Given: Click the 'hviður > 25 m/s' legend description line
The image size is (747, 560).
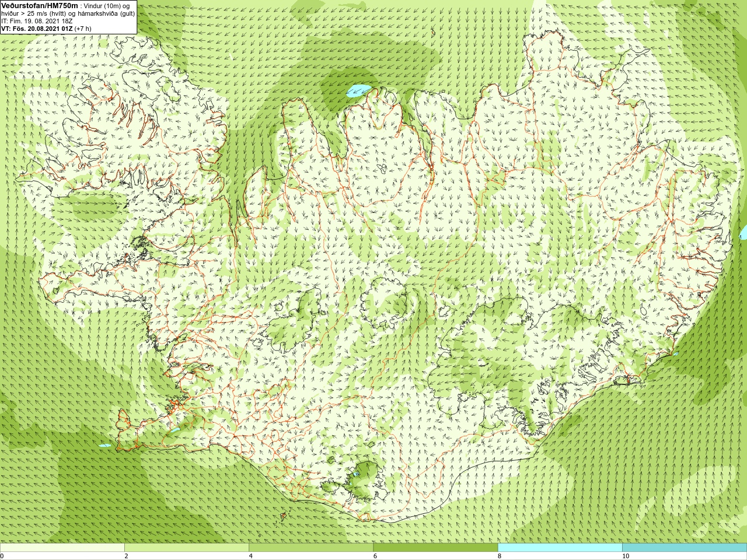Looking at the screenshot, I should [68, 13].
